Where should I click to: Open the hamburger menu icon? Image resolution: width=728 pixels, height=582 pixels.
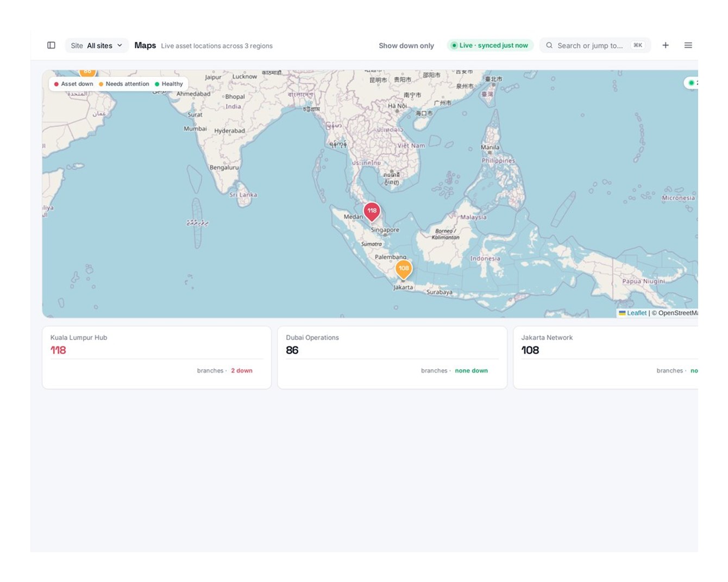(688, 46)
